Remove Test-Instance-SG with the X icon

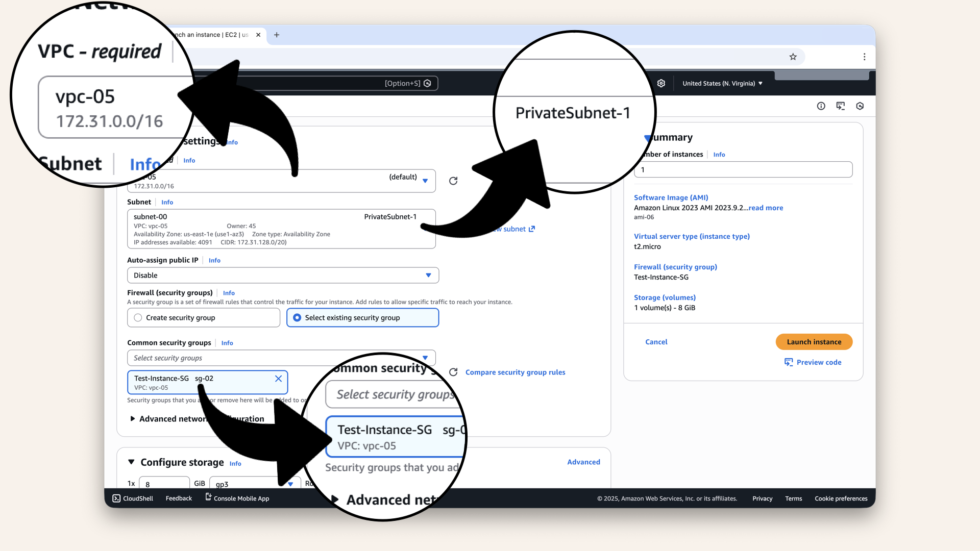pos(278,379)
